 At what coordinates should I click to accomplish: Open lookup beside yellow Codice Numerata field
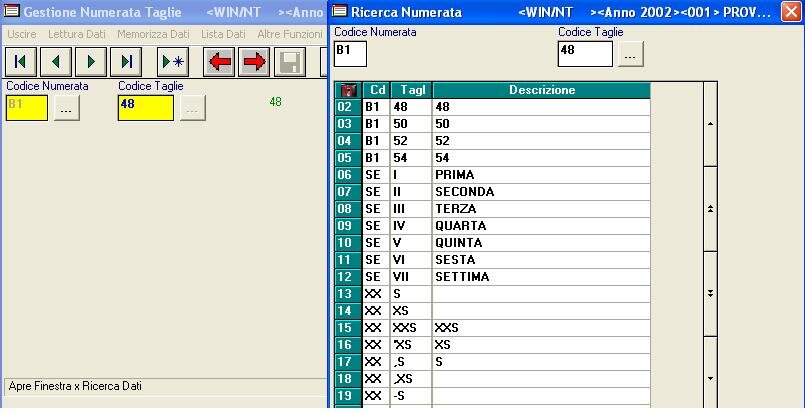[x=66, y=108]
